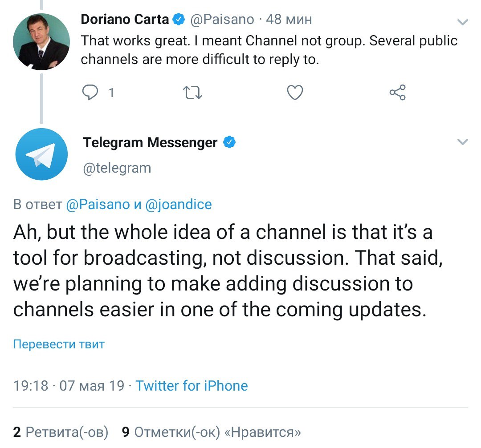Click the Перевести твит link

[x=59, y=344]
